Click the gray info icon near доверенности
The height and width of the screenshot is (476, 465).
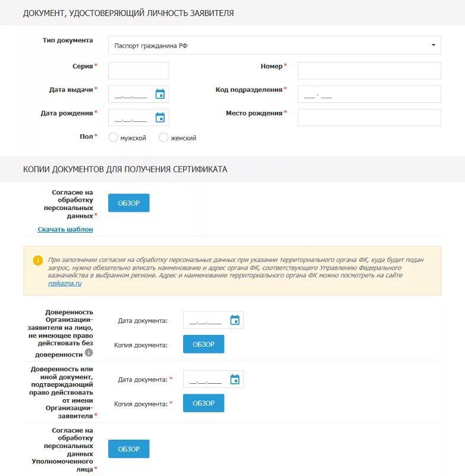[x=89, y=352]
